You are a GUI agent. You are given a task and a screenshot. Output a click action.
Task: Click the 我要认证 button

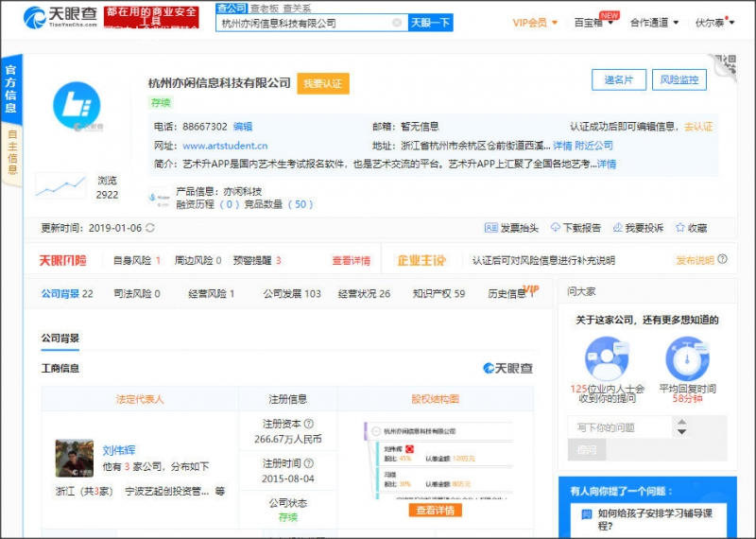tap(323, 83)
